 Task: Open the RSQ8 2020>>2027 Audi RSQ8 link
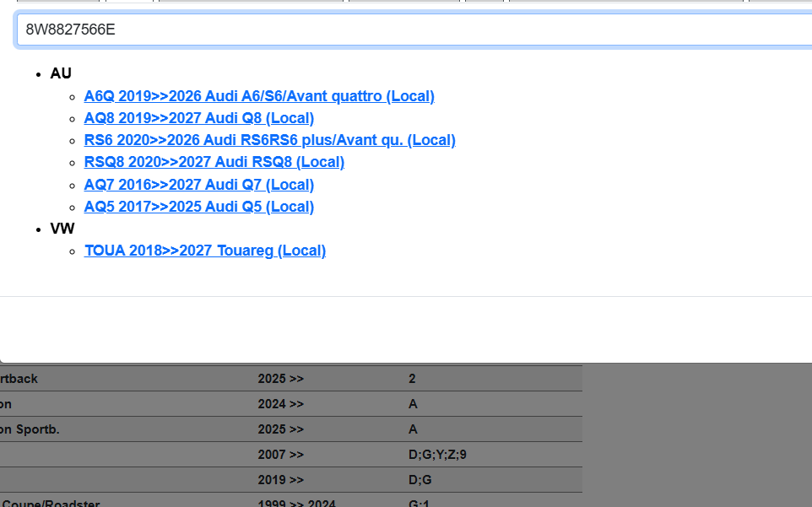pyautogui.click(x=214, y=162)
